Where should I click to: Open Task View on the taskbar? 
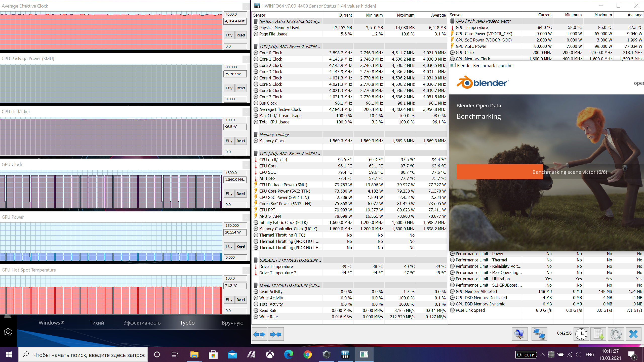point(175,355)
